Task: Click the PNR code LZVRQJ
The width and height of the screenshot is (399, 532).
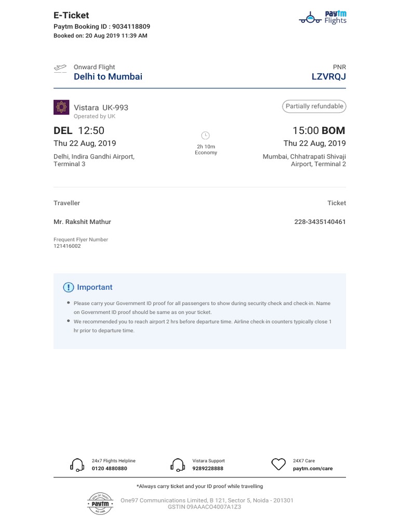Action: (x=328, y=77)
